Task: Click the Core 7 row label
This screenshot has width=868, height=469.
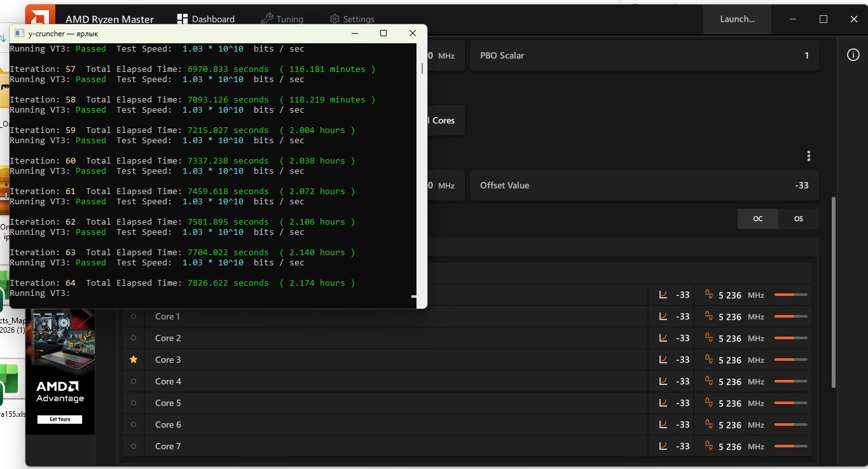Action: tap(168, 446)
